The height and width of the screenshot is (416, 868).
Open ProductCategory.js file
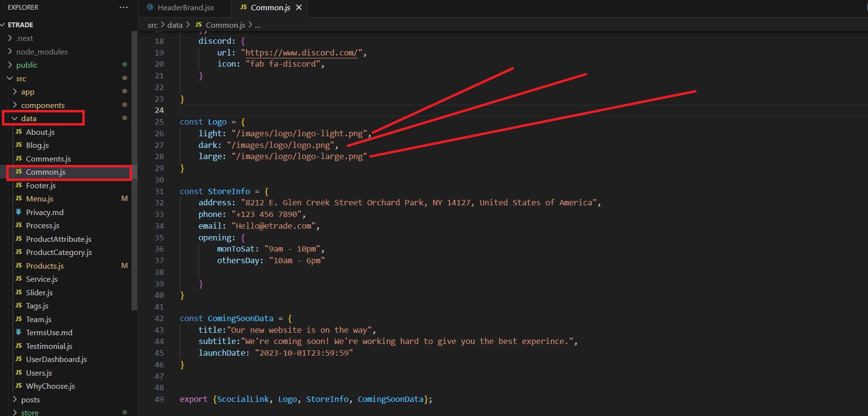pos(59,252)
